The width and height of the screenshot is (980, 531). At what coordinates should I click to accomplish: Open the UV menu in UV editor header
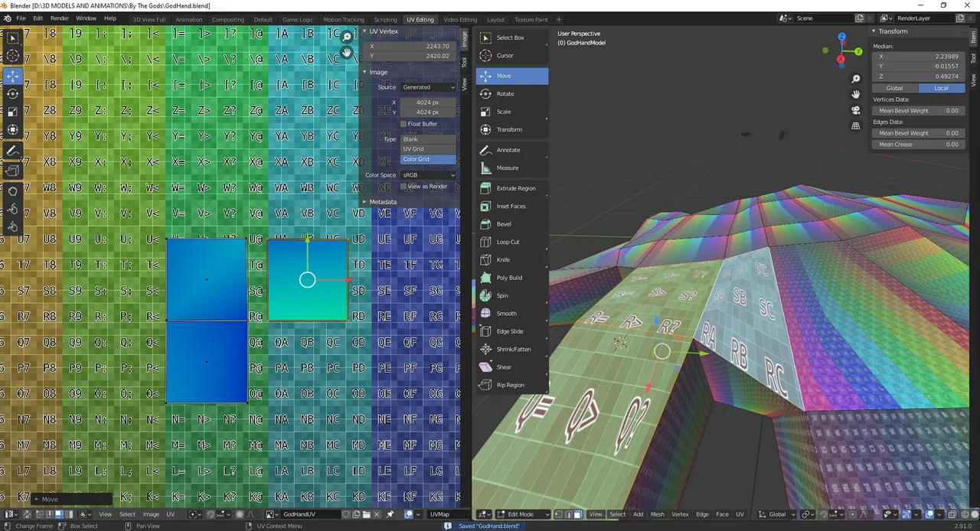pyautogui.click(x=171, y=514)
